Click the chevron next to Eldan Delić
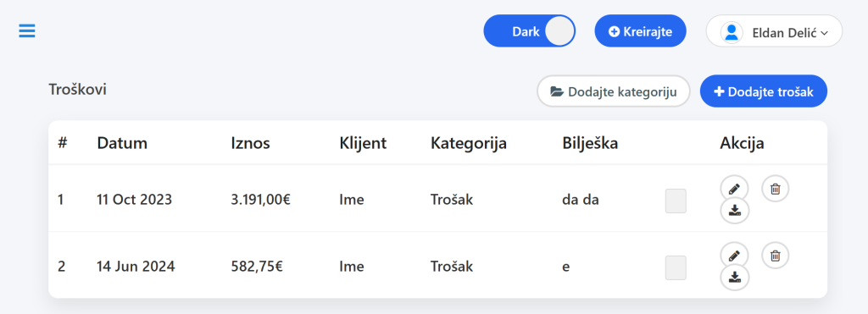The width and height of the screenshot is (868, 314). coord(824,33)
